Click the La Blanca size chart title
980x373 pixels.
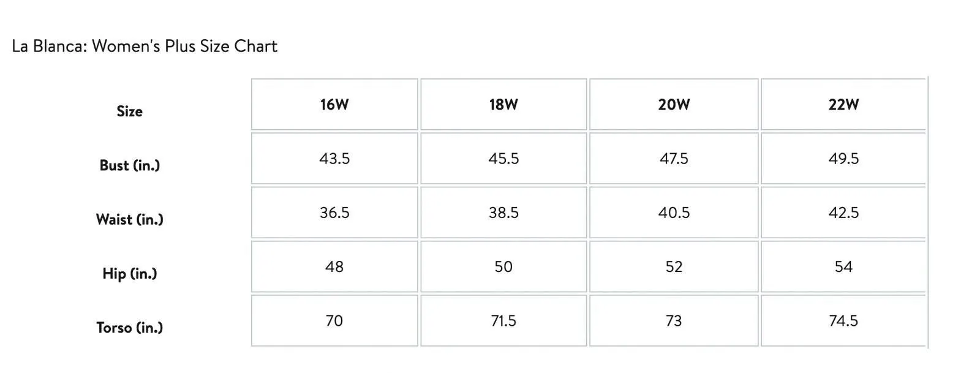click(x=145, y=46)
